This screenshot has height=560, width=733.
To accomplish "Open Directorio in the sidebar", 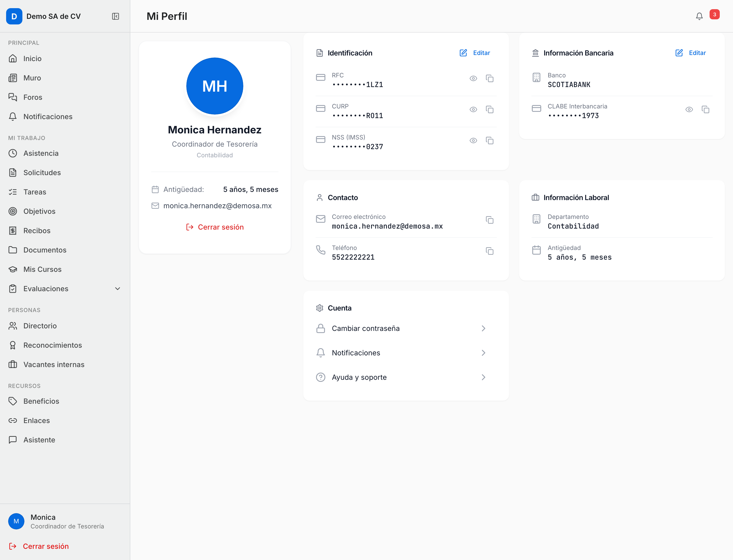I will point(65,326).
